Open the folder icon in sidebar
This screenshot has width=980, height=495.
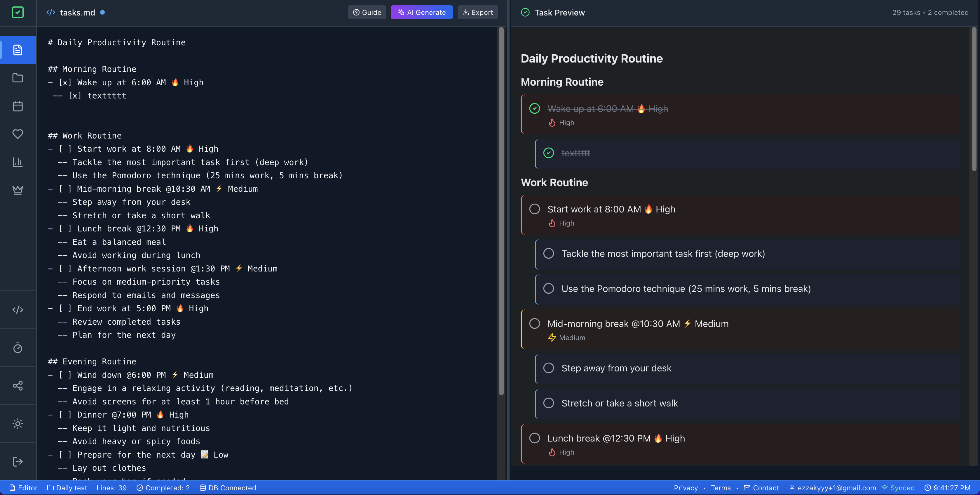point(18,78)
